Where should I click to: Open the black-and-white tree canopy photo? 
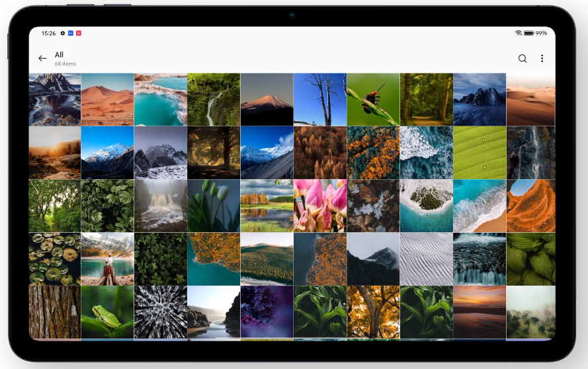pyautogui.click(x=161, y=312)
